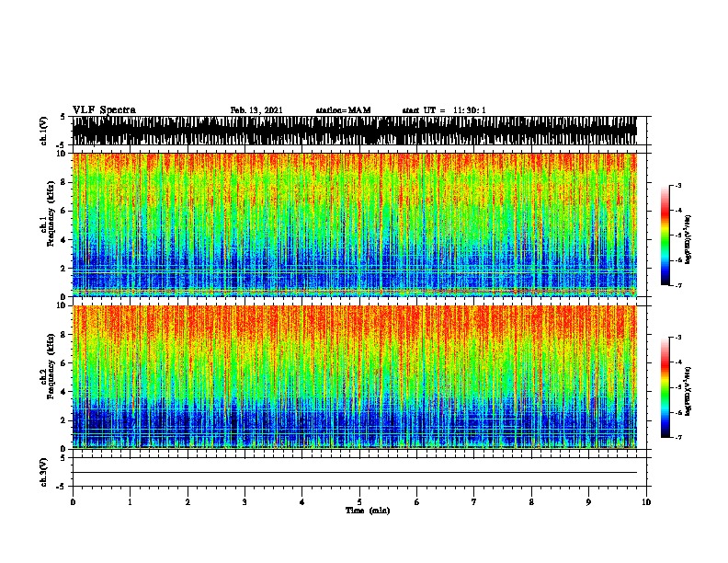Image resolution: width=728 pixels, height=563 pixels.
Task: Click the 'start UT = 11:30: 1' text
Action: [x=444, y=110]
